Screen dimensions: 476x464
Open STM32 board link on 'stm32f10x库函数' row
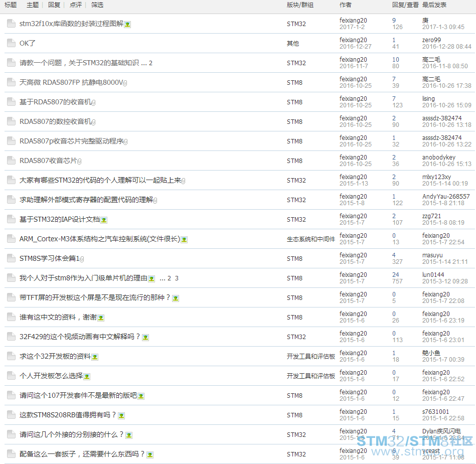pyautogui.click(x=296, y=24)
